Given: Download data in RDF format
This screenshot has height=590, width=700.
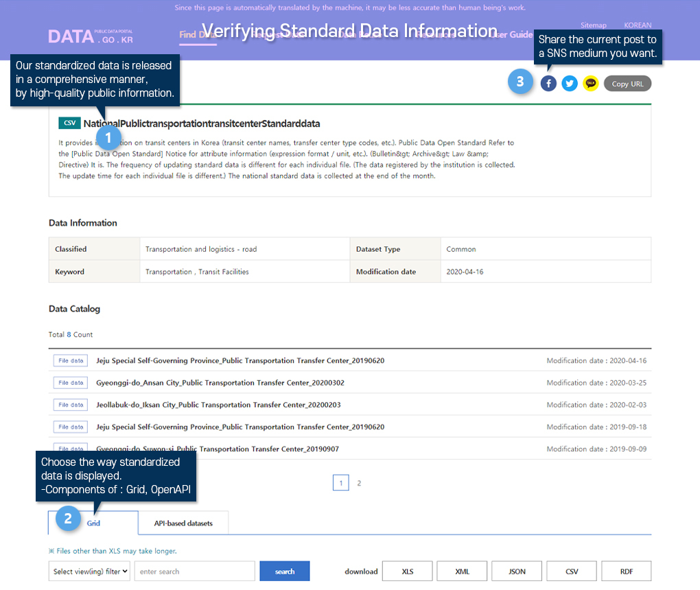Looking at the screenshot, I should (x=626, y=571).
